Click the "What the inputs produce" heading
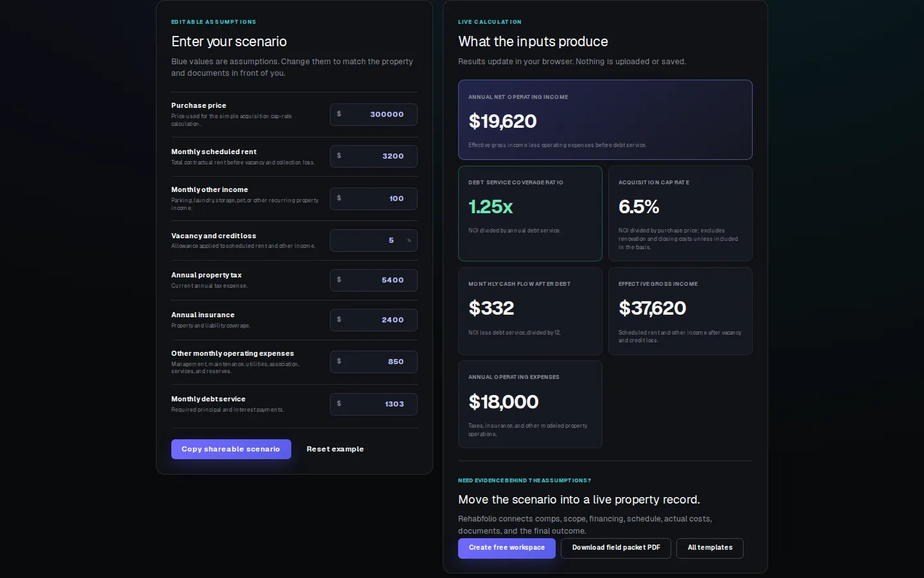924x578 pixels. click(533, 42)
